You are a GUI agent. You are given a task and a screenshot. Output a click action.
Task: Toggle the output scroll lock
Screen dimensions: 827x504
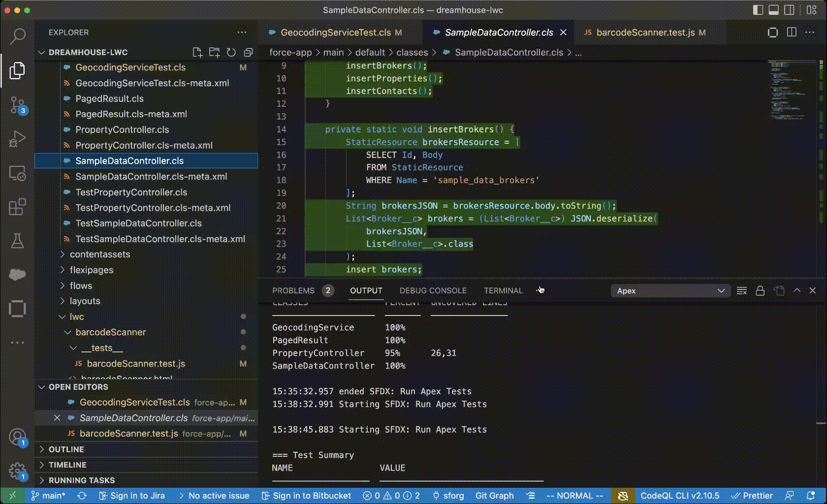coord(760,291)
